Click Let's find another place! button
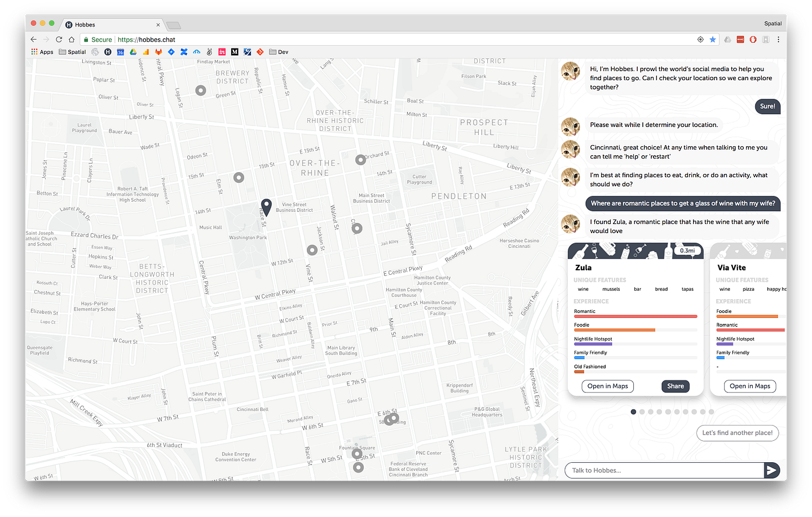The height and width of the screenshot is (517, 812). click(738, 433)
